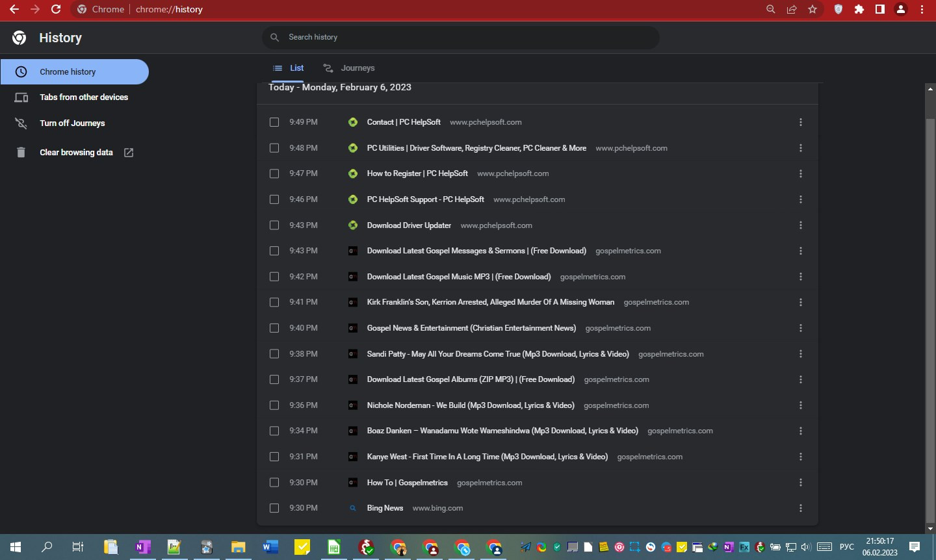The image size is (936, 560).
Task: Click 9:49 PM timestamp of Contact entry
Action: coord(304,122)
